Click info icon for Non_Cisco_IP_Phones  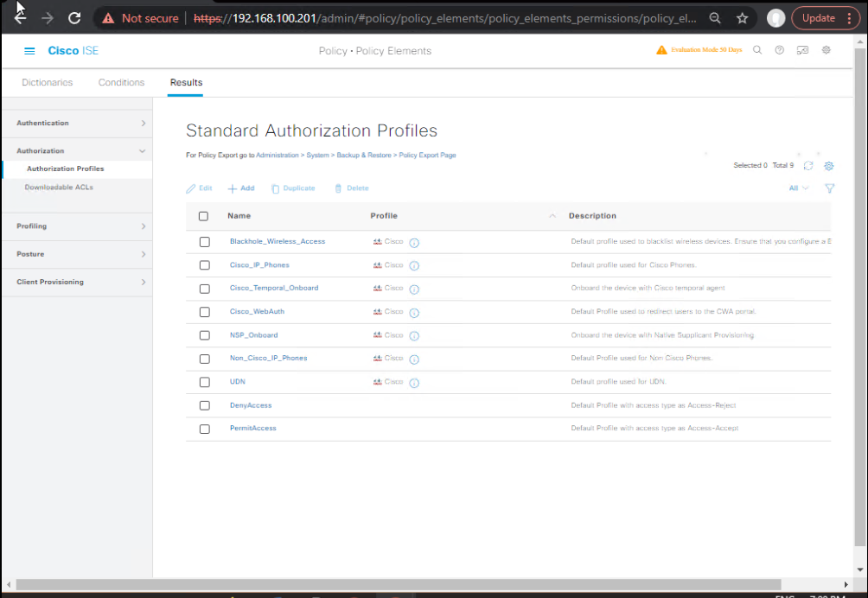(414, 359)
